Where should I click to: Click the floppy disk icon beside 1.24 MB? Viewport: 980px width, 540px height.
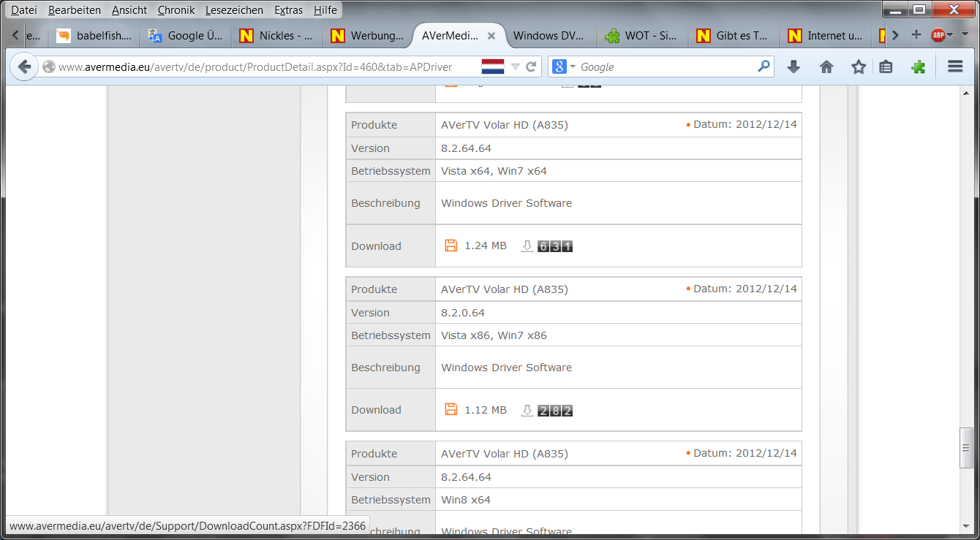tap(451, 246)
